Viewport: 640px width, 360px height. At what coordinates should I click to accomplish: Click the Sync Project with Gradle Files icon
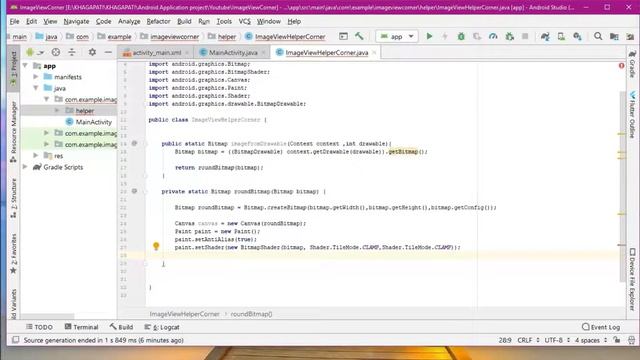pyautogui.click(x=545, y=36)
